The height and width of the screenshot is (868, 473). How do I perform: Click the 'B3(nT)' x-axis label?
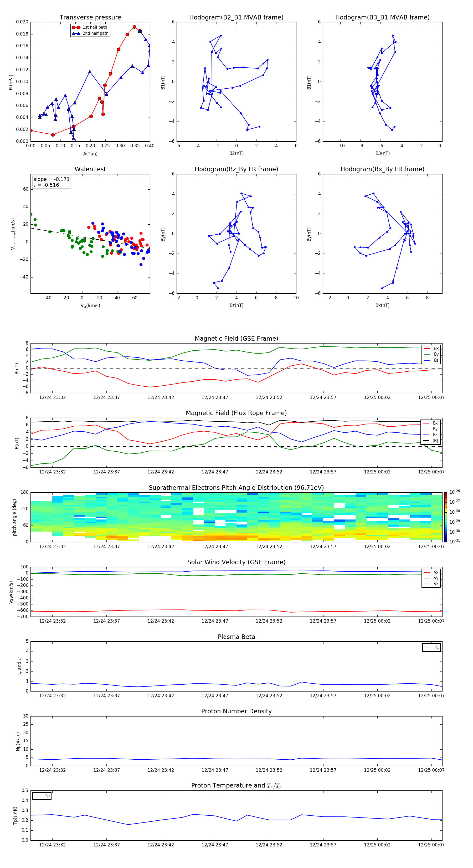[x=382, y=153]
